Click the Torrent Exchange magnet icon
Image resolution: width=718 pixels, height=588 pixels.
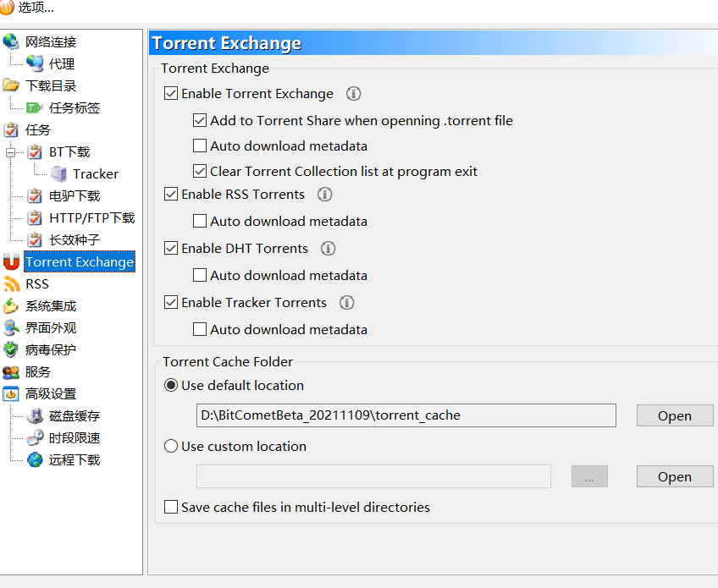11,261
